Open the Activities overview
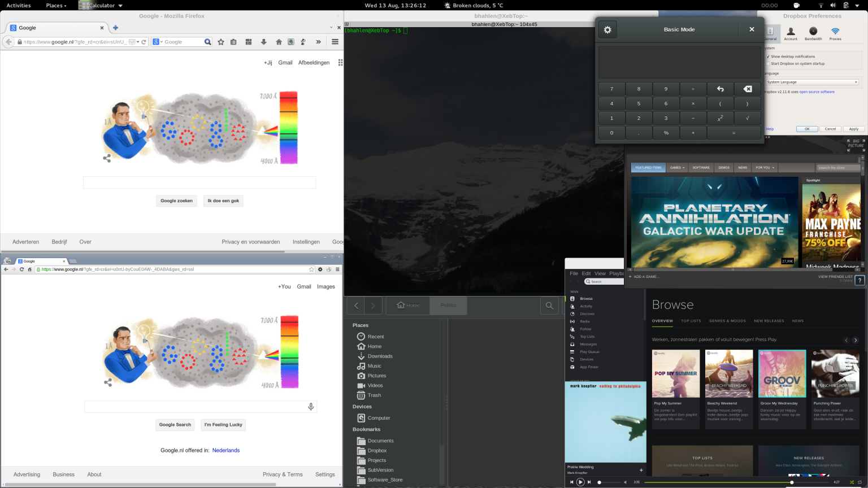Image resolution: width=868 pixels, height=488 pixels. pos(19,5)
